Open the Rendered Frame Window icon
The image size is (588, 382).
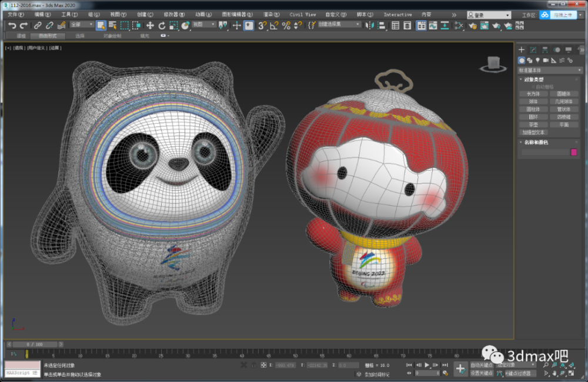click(484, 25)
